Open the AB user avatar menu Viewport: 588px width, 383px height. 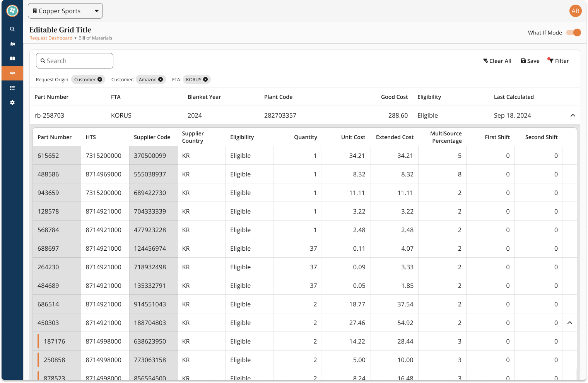click(x=576, y=11)
